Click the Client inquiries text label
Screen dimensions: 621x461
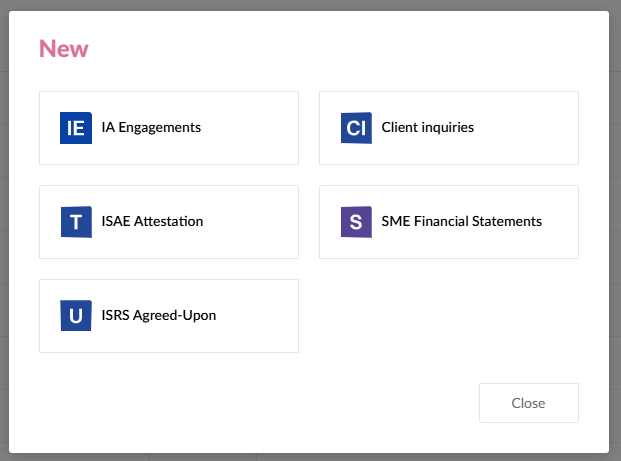pos(427,128)
